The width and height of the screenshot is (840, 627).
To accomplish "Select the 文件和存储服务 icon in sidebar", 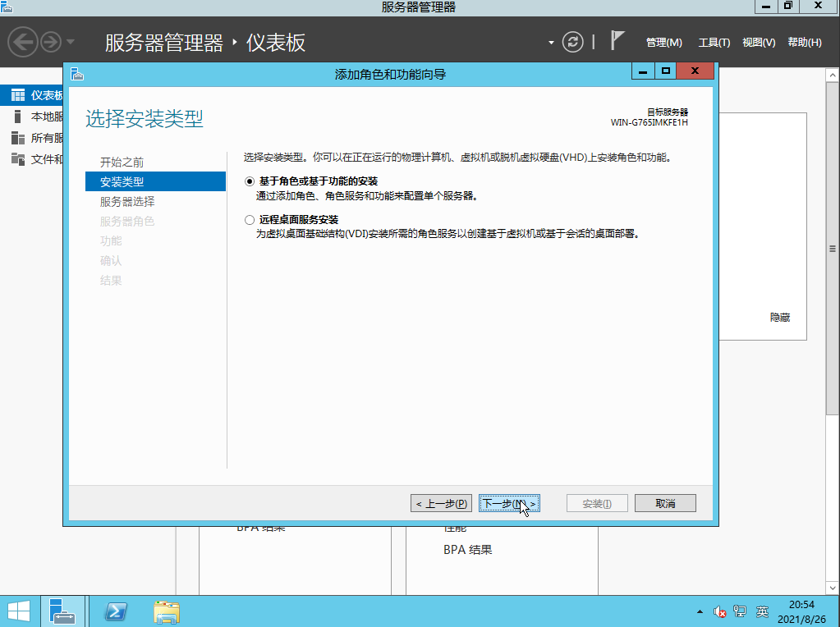I will pos(18,159).
